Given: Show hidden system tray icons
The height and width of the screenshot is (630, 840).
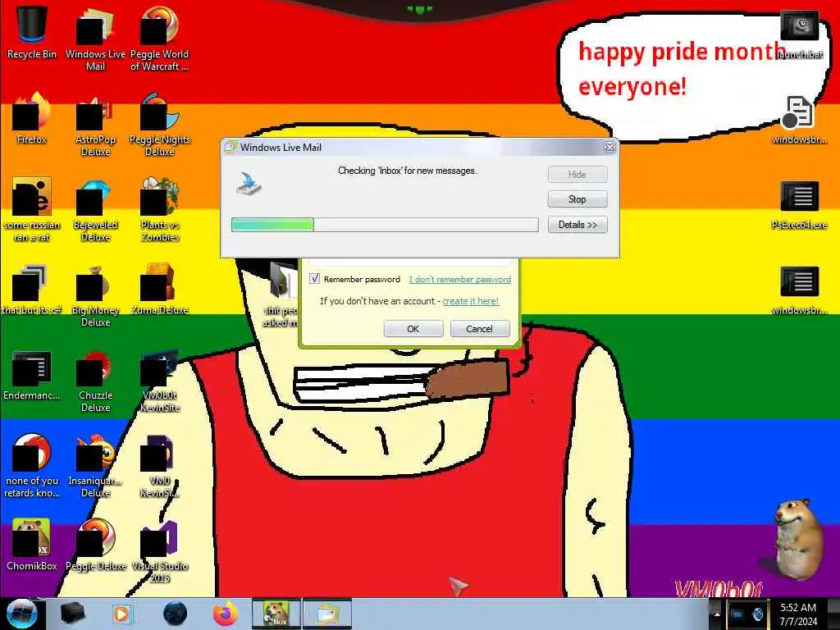Looking at the screenshot, I should pos(717,614).
